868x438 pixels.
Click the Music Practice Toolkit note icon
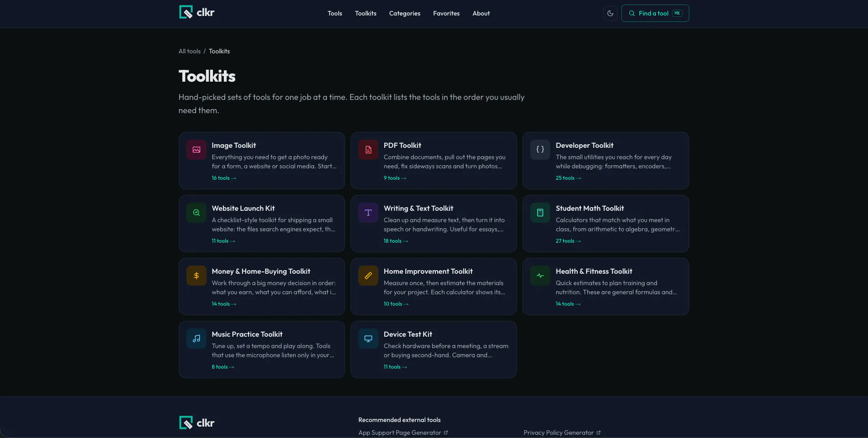click(196, 339)
